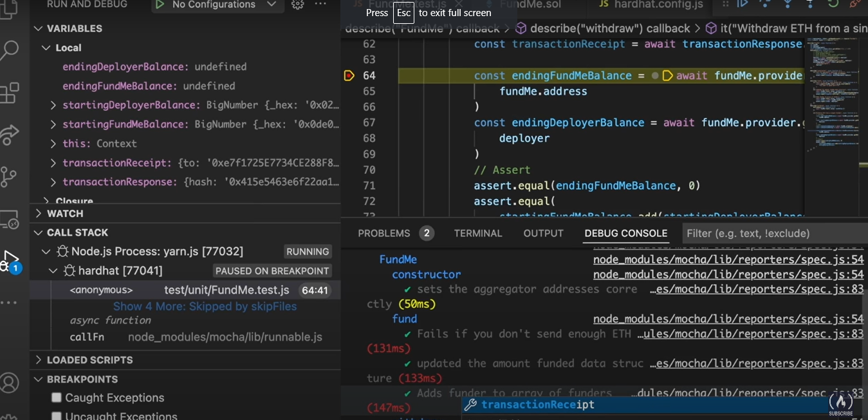Collapse Node.js Process yarn.js thread

click(x=46, y=251)
